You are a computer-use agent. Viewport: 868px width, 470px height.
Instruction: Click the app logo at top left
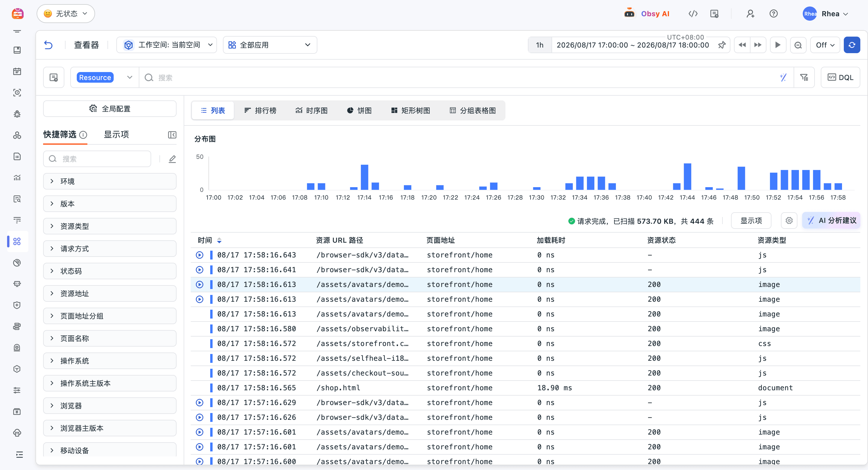click(17, 14)
